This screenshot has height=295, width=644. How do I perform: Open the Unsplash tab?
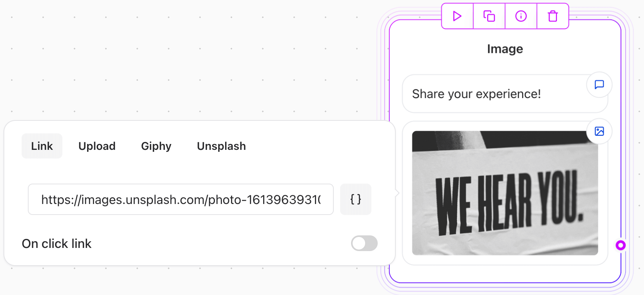[221, 146]
